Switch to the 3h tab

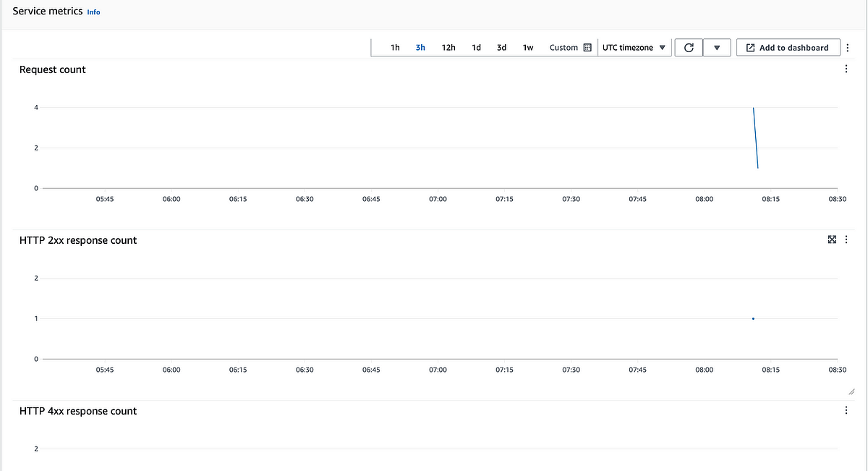(x=420, y=47)
